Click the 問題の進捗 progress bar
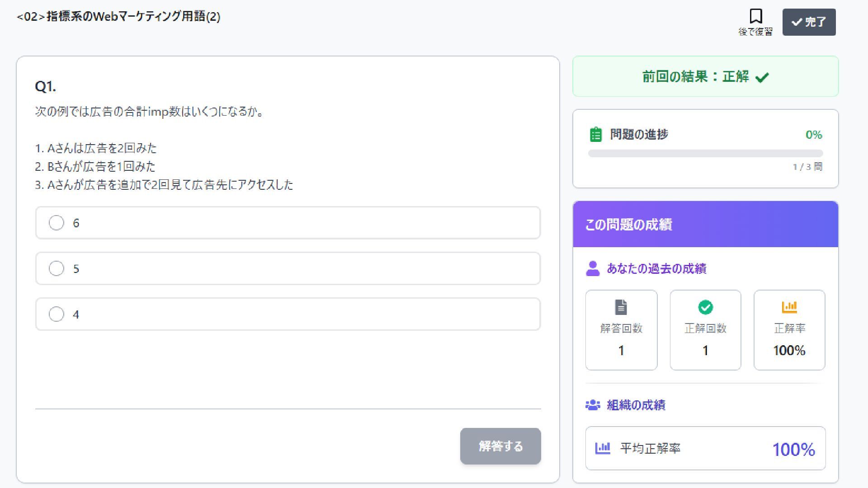Image resolution: width=868 pixels, height=488 pixels. pos(705,154)
